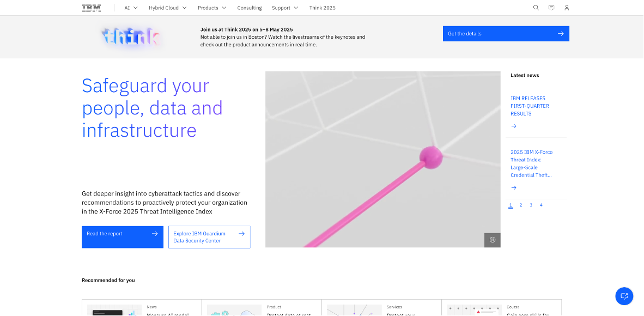This screenshot has height=316, width=644.
Task: Open the Consulting menu item
Action: point(250,8)
